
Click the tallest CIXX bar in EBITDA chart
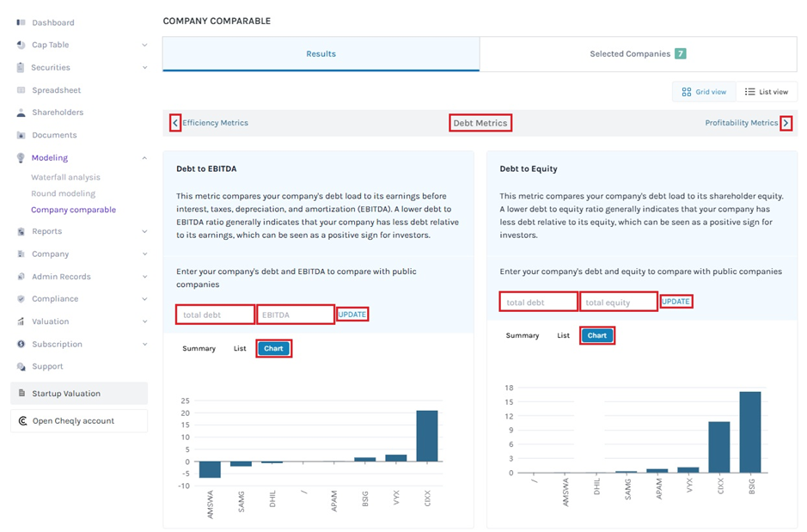[x=426, y=436]
